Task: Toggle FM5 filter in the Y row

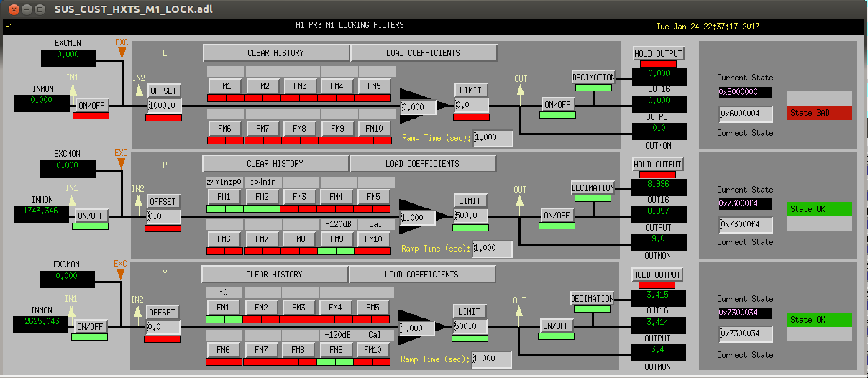Action: pos(373,308)
